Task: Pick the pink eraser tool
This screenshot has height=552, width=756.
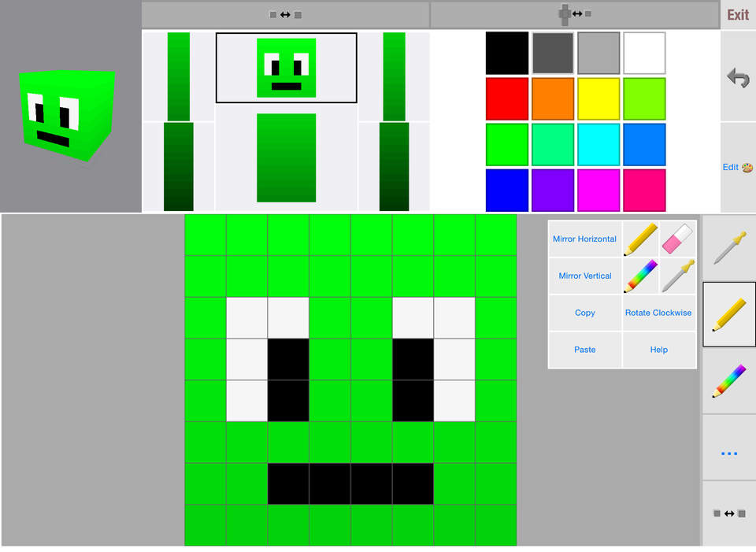Action: point(678,239)
